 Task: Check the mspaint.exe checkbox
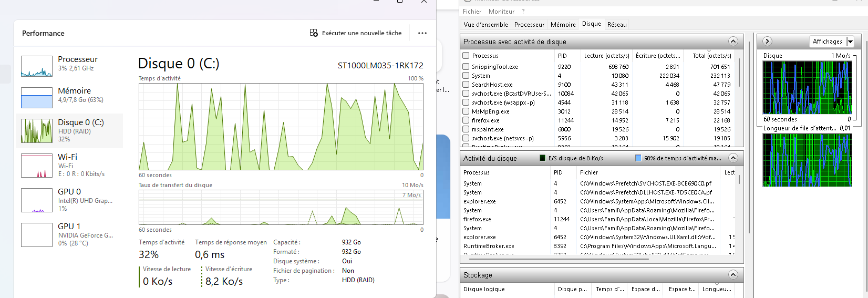click(x=466, y=129)
